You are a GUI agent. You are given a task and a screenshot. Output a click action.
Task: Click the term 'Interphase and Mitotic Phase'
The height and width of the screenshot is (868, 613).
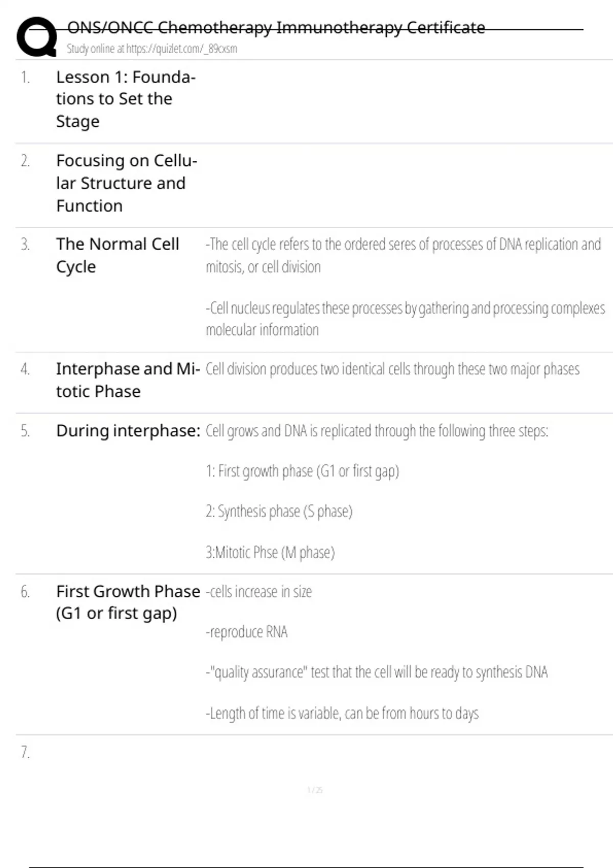[x=128, y=380]
